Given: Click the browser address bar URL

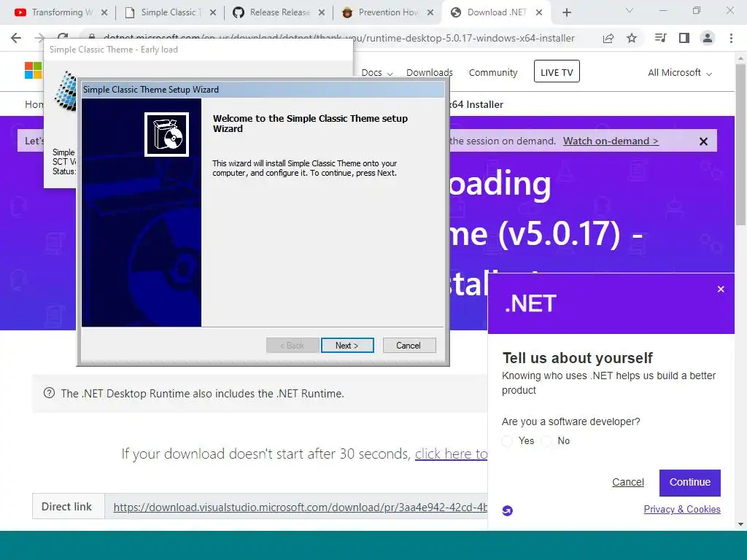Looking at the screenshot, I should click(x=338, y=38).
